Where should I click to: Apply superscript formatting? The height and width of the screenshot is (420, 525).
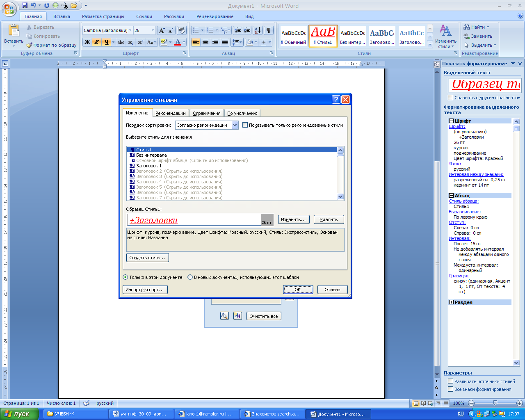coord(140,42)
